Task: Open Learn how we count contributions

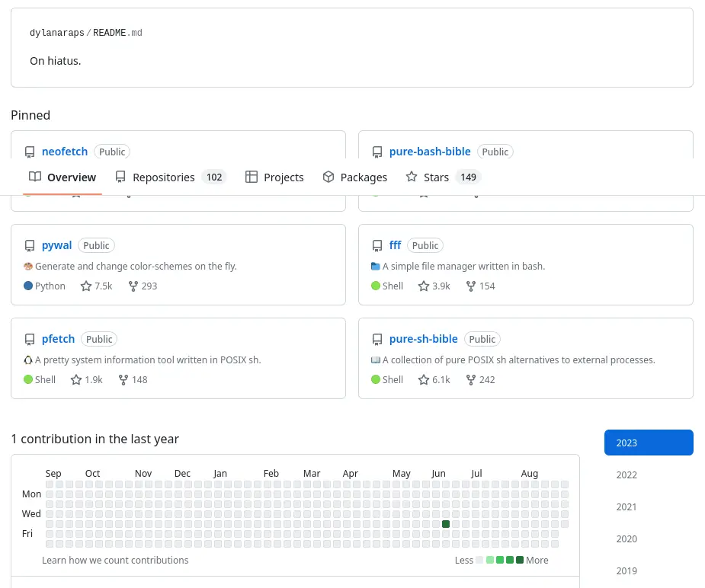Action: (115, 560)
